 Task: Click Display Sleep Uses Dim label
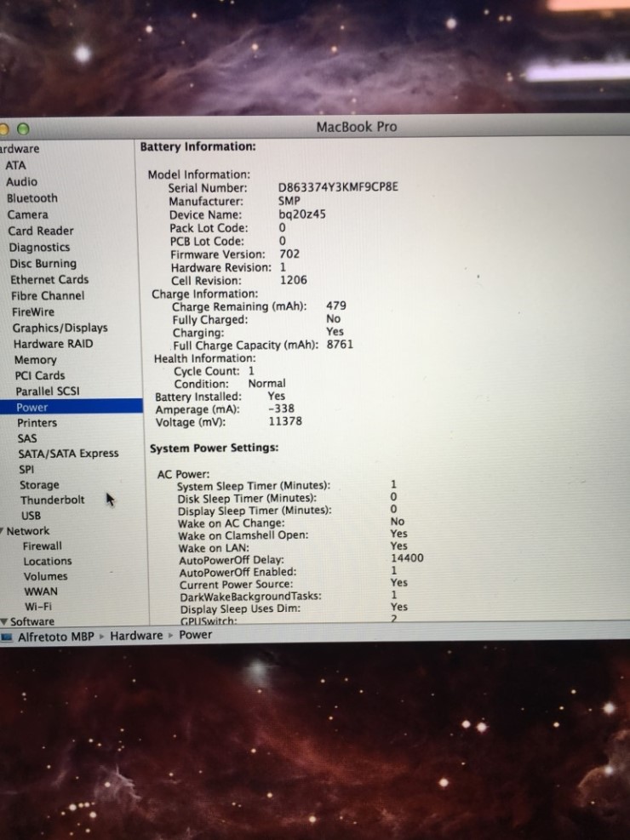point(240,609)
